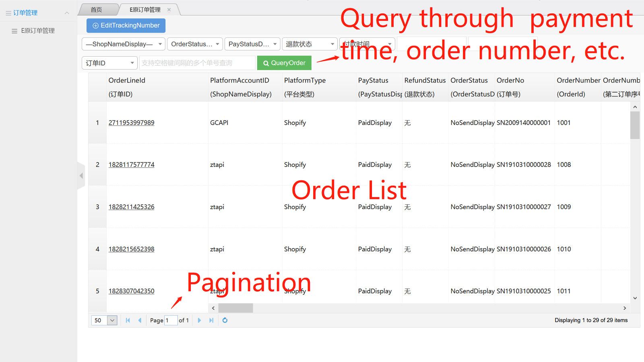Open the 付款时间 payment time dropdown
This screenshot has width=644, height=362.
click(367, 44)
